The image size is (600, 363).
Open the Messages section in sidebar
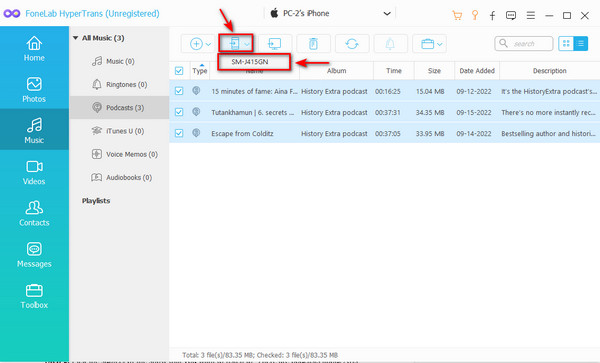(x=34, y=254)
